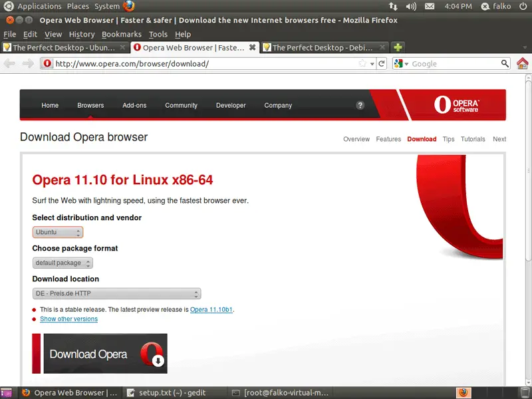Viewport: 532px width, 399px height.
Task: Open the Tips subpage
Action: pos(448,139)
